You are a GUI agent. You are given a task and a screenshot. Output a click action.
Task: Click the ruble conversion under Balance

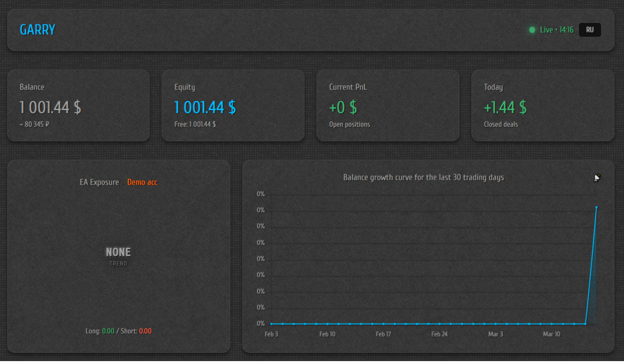(34, 124)
